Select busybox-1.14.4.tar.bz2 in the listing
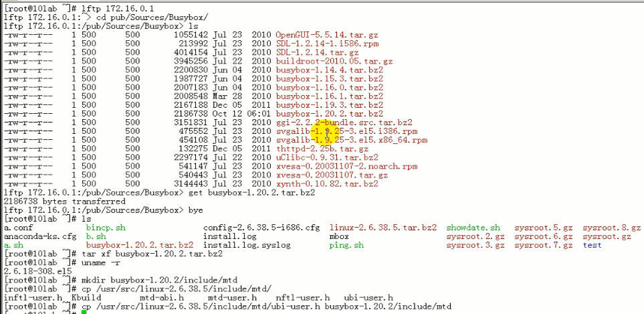Screen dimensions: 644x314 click(330, 70)
